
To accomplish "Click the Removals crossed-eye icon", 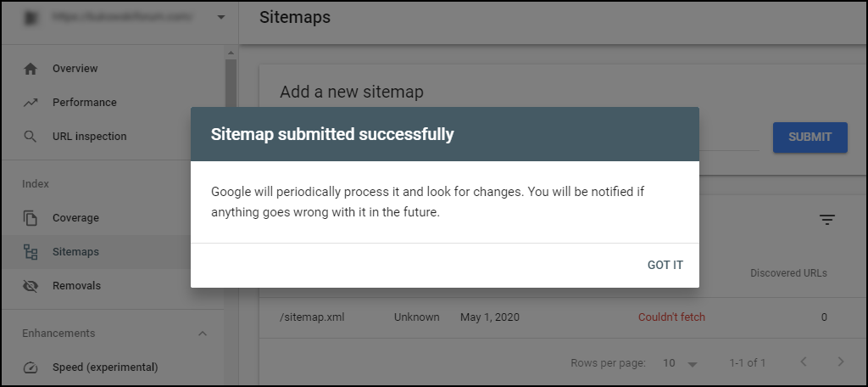I will 31,286.
